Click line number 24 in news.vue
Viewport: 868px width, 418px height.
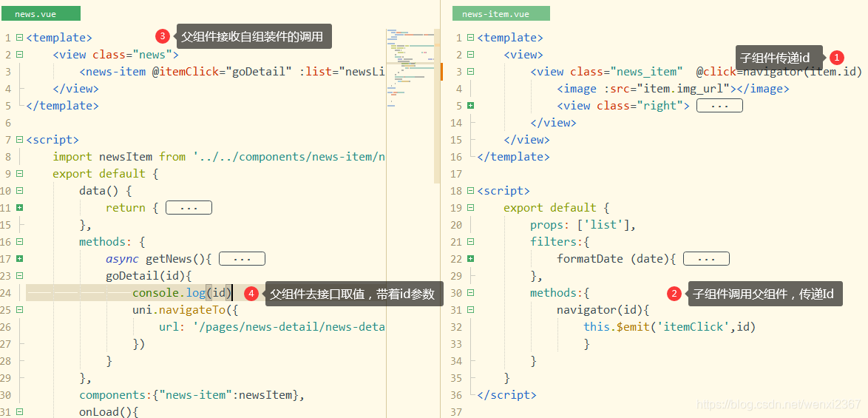pyautogui.click(x=6, y=293)
